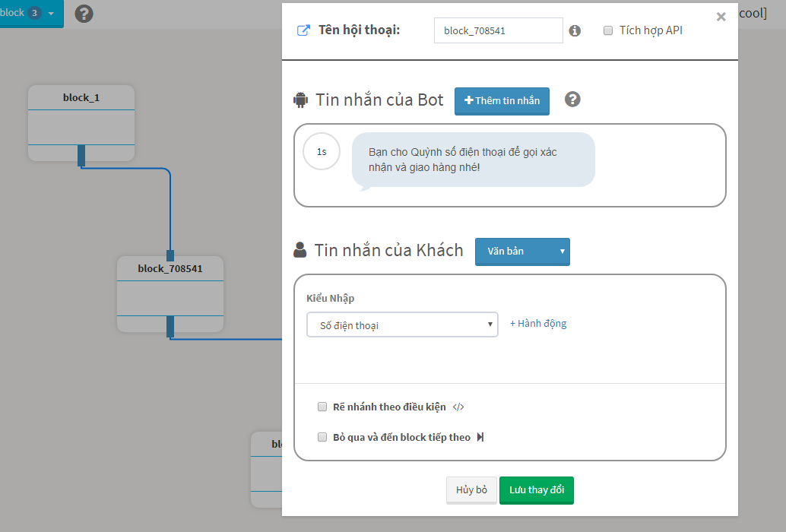Open the Số điện thoại input type dropdown
The width and height of the screenshot is (786, 532).
pyautogui.click(x=402, y=325)
